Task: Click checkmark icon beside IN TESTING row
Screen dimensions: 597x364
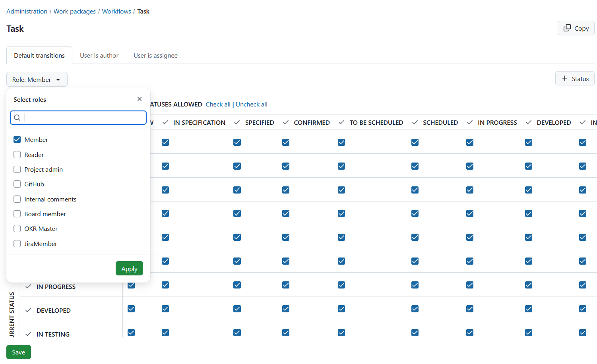Action: (x=28, y=334)
